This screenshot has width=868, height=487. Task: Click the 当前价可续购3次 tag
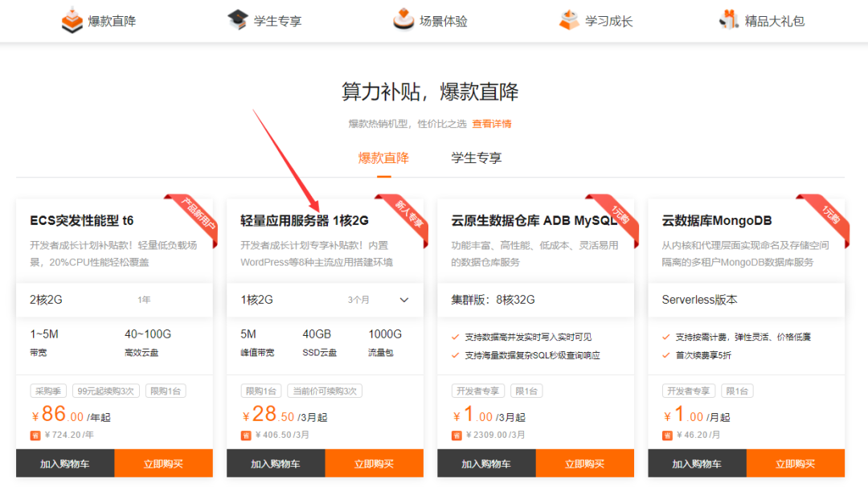tap(325, 391)
